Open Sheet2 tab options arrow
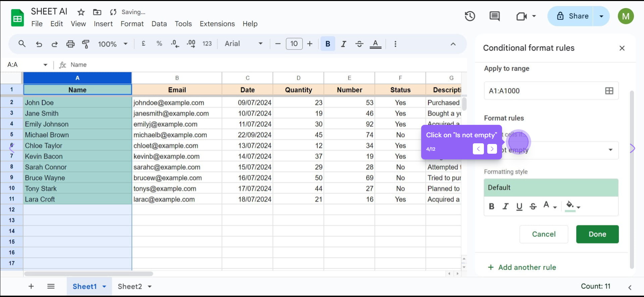This screenshot has width=644, height=297. (150, 287)
